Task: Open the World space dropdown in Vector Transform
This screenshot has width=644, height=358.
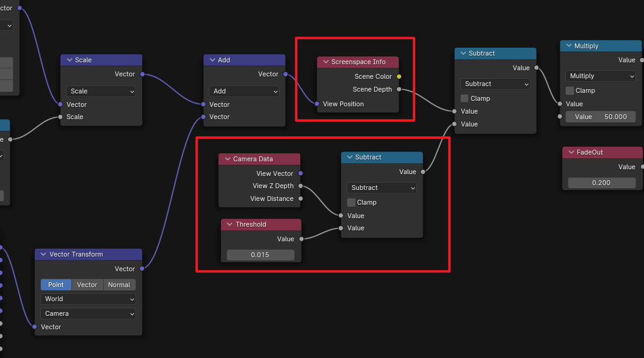Action: [x=89, y=299]
